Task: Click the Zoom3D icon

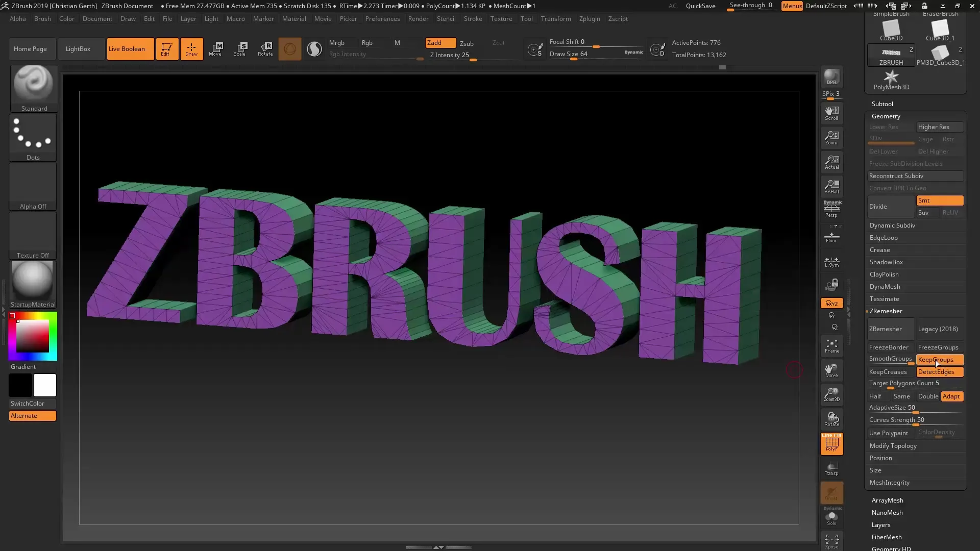Action: point(831,395)
